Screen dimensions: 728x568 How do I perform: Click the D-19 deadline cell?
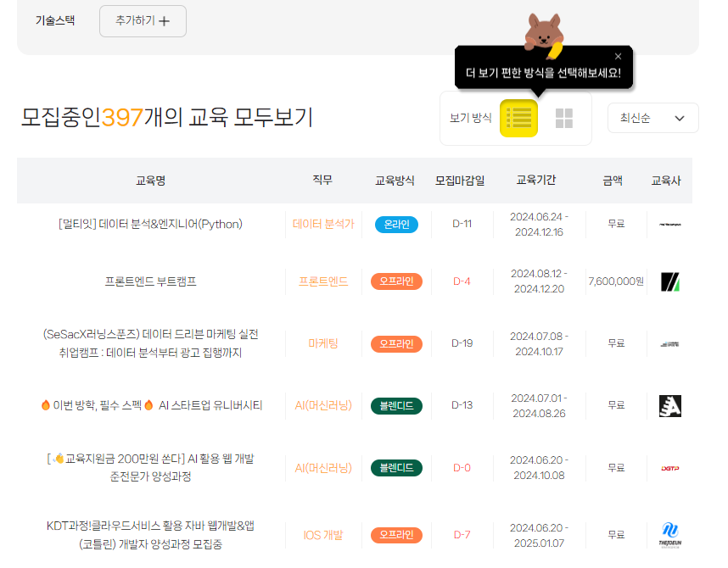coord(462,343)
